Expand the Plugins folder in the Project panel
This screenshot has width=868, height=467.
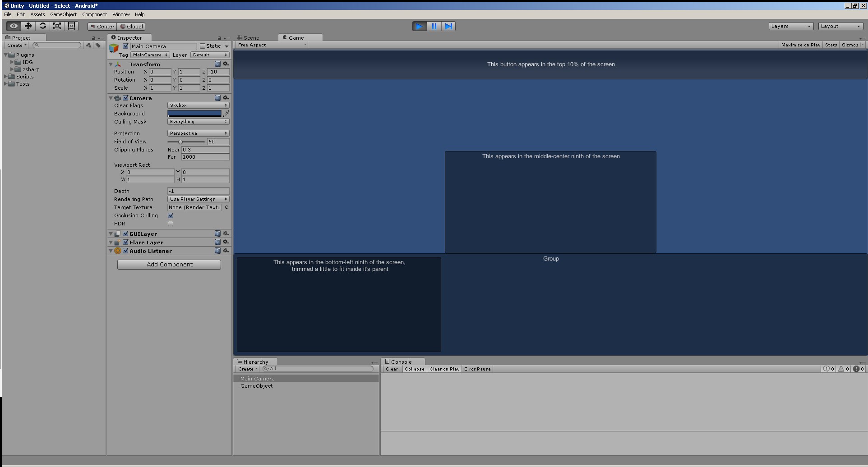6,55
